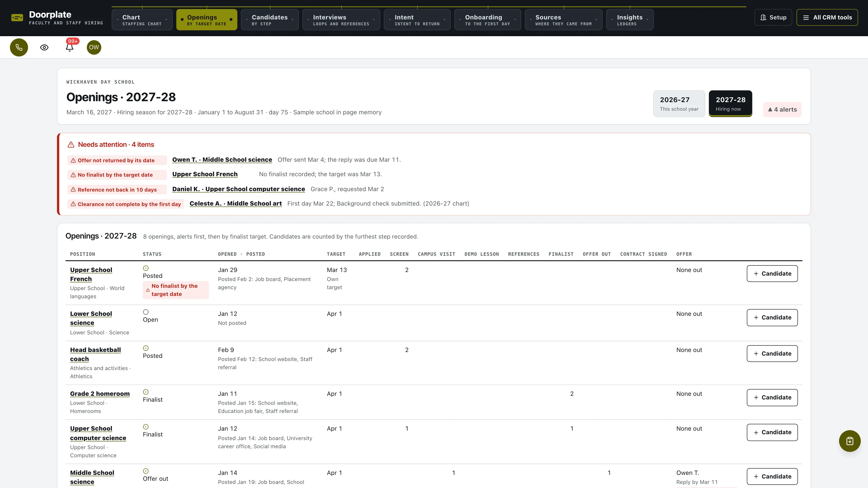Click Posted status icon for Upper School French
868x488 pixels.
[x=146, y=268]
